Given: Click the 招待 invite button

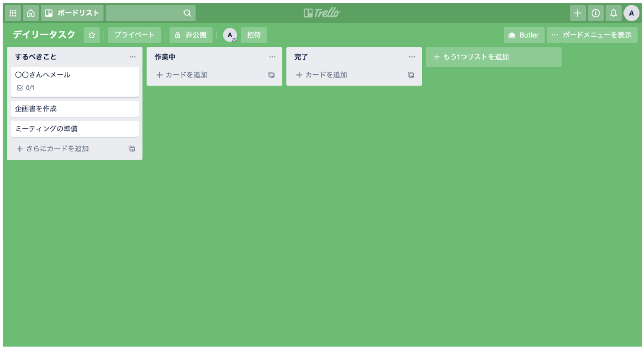Looking at the screenshot, I should click(x=254, y=35).
